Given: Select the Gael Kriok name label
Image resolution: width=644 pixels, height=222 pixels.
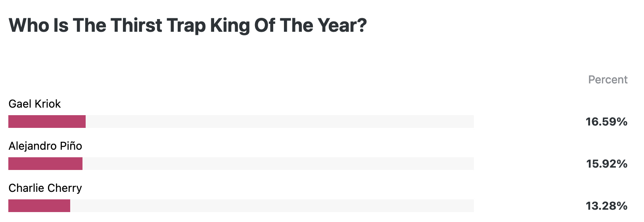Looking at the screenshot, I should click(x=34, y=104).
